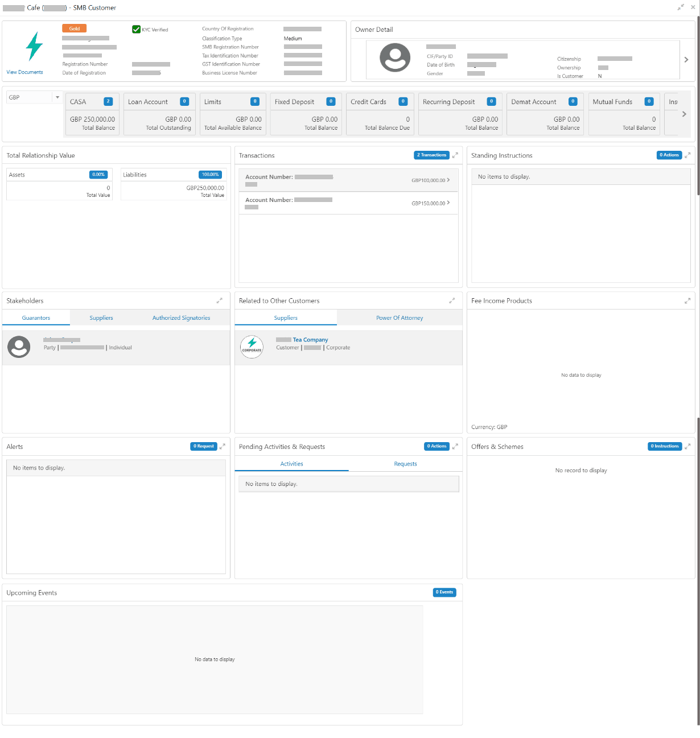Select the Suppliers tab in Related to Other Customers
Viewport: 700px width, 738px height.
click(x=286, y=318)
